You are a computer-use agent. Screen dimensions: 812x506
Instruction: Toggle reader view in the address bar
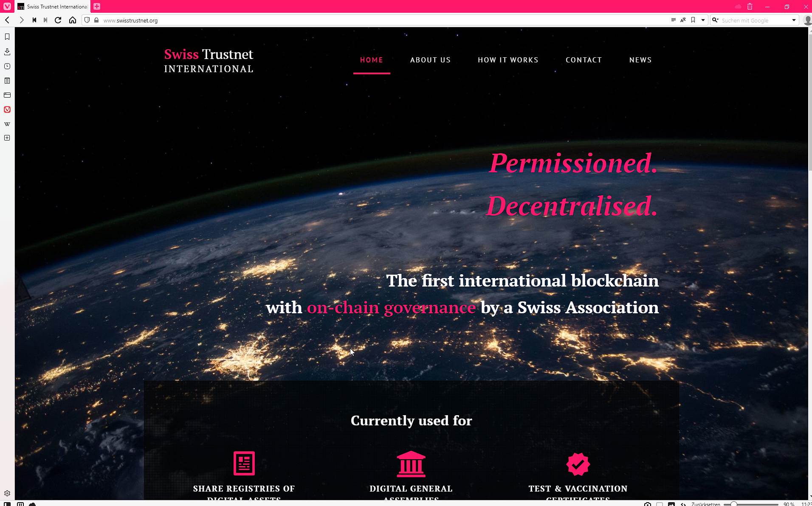pyautogui.click(x=673, y=20)
